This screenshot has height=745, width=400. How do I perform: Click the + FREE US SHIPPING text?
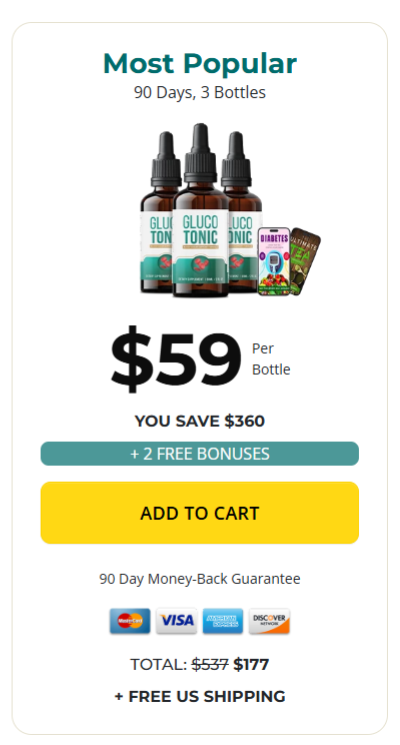[200, 696]
